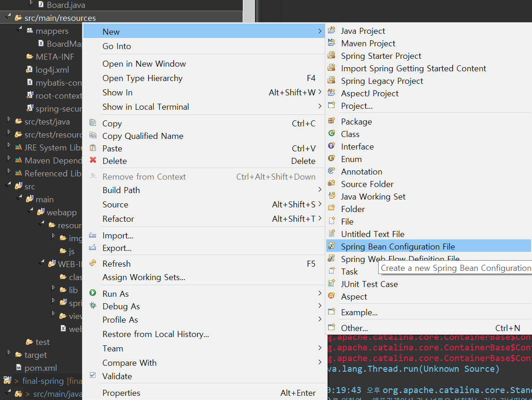
Task: Click the Copy Qualified Name icon
Action: [x=93, y=135]
